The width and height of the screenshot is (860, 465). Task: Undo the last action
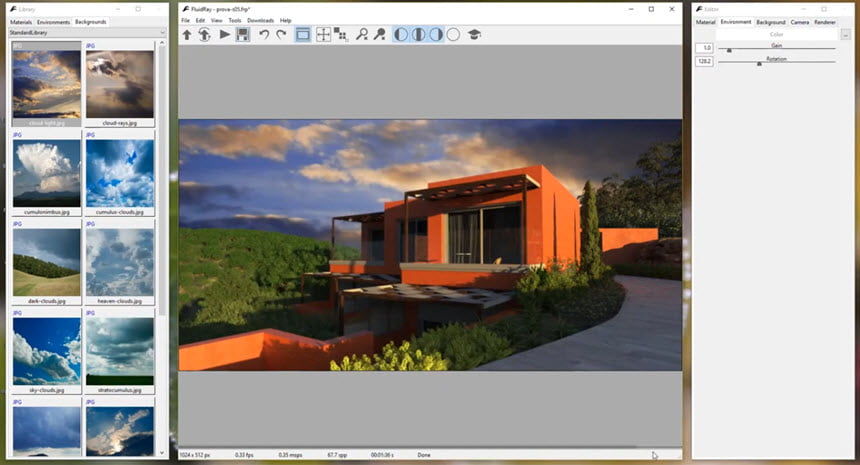click(264, 35)
